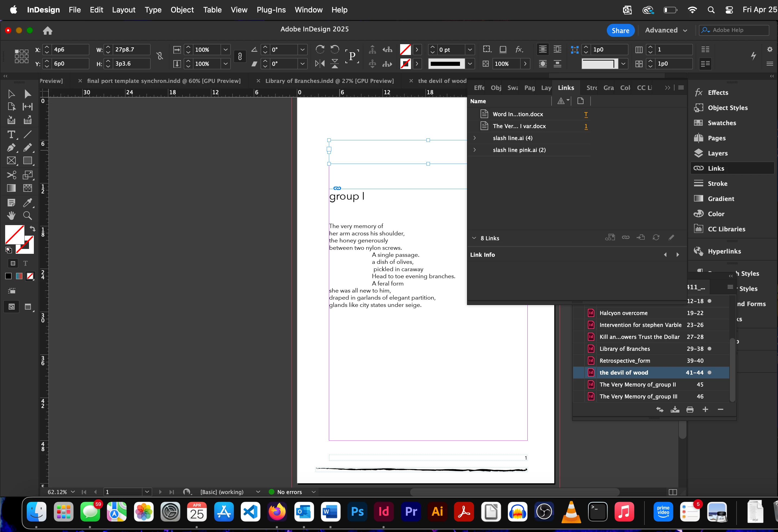Image resolution: width=778 pixels, height=532 pixels.
Task: Open the zoom level dropdown
Action: (73, 492)
